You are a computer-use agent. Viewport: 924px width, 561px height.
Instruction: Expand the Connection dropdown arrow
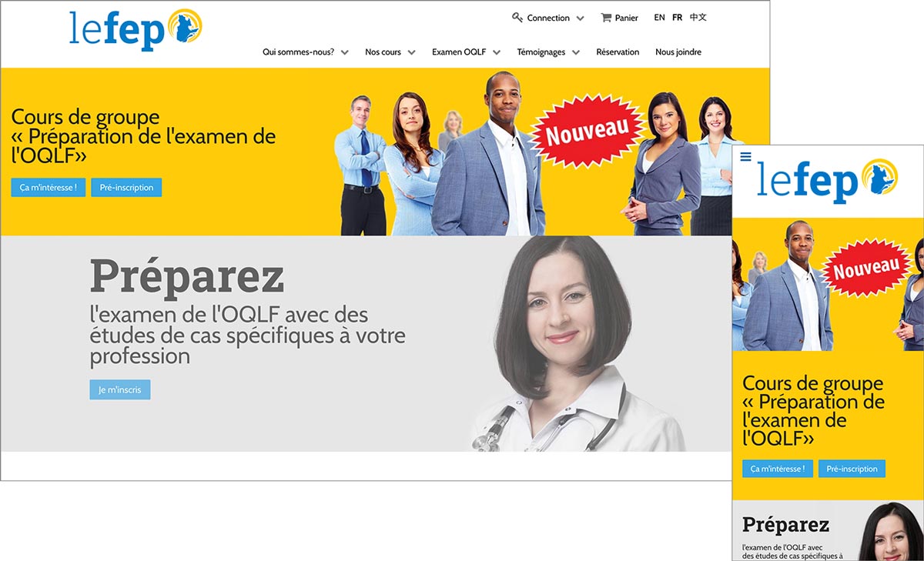pyautogui.click(x=580, y=18)
